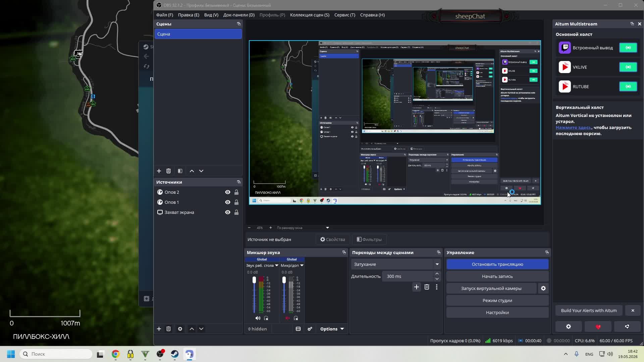Open the Сервис (T) menu
Image resolution: width=644 pixels, height=362 pixels.
[x=345, y=15]
